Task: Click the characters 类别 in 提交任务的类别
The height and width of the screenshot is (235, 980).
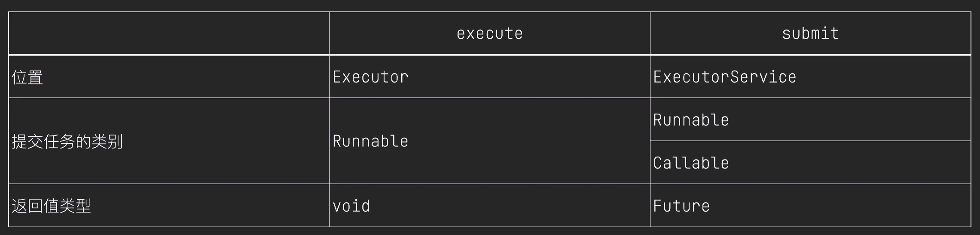Action: point(107,142)
